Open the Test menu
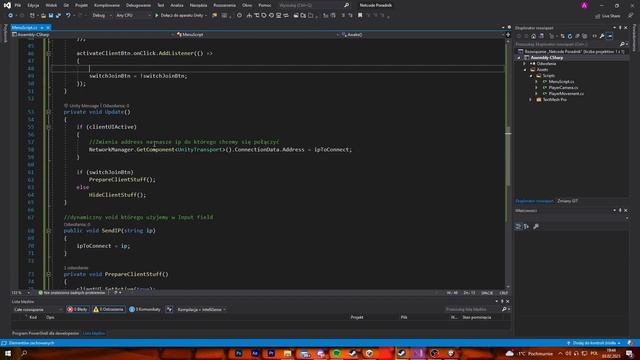This screenshot has width=640, height=360. pyautogui.click(x=160, y=5)
